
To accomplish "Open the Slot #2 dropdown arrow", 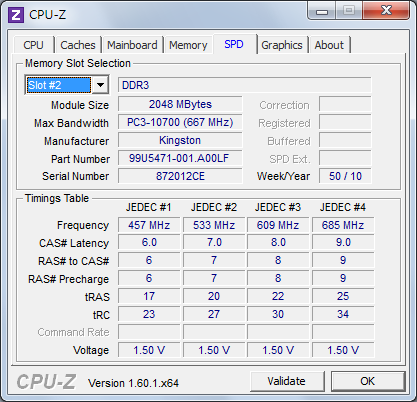I will [x=100, y=85].
